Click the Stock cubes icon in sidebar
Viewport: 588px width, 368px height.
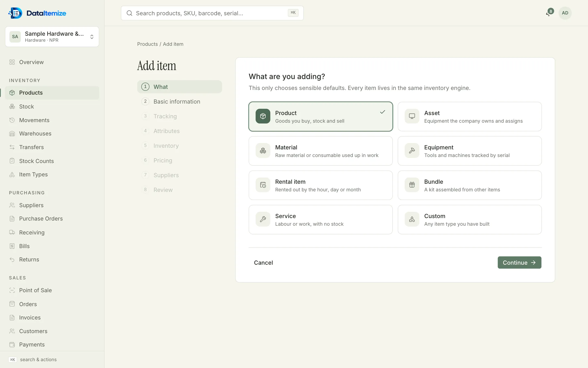point(12,107)
